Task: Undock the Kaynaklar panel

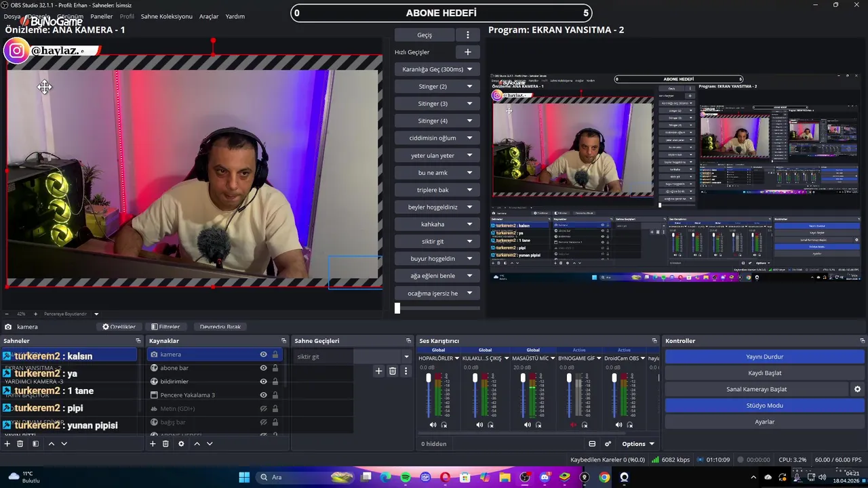Action: coord(283,340)
